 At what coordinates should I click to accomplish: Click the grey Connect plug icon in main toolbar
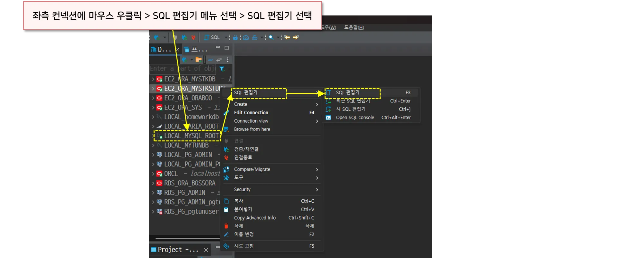175,37
